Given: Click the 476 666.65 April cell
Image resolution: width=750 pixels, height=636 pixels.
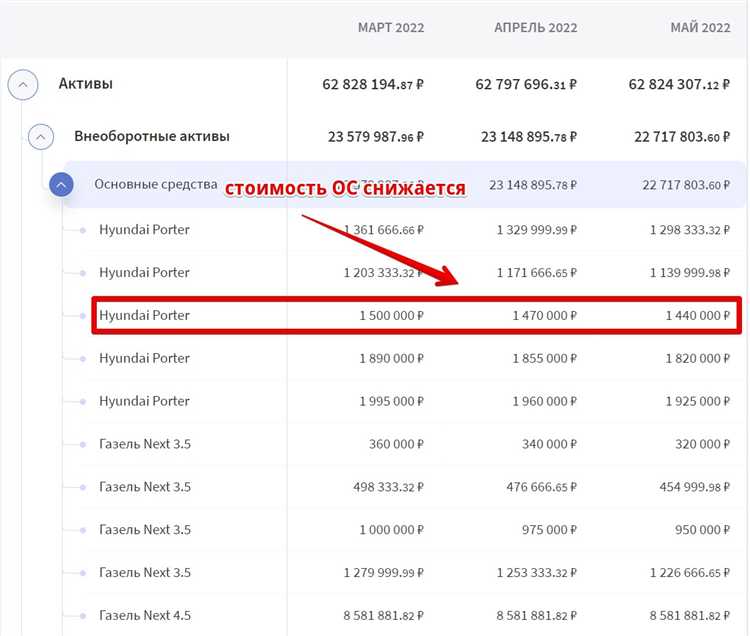Looking at the screenshot, I should [541, 487].
